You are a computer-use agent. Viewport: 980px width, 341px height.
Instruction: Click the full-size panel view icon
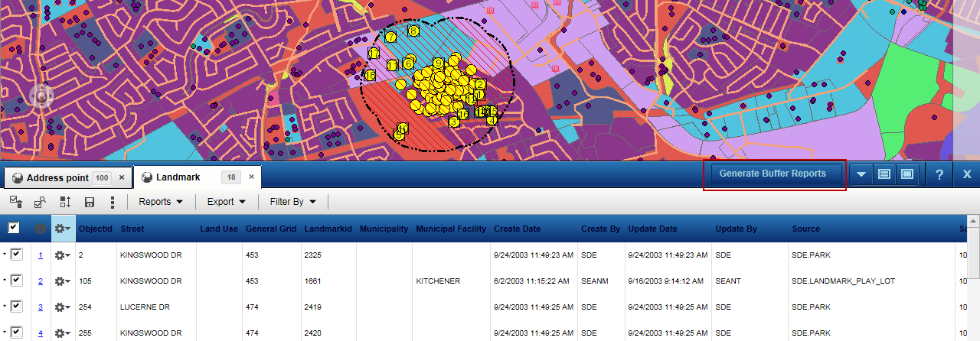[x=906, y=174]
